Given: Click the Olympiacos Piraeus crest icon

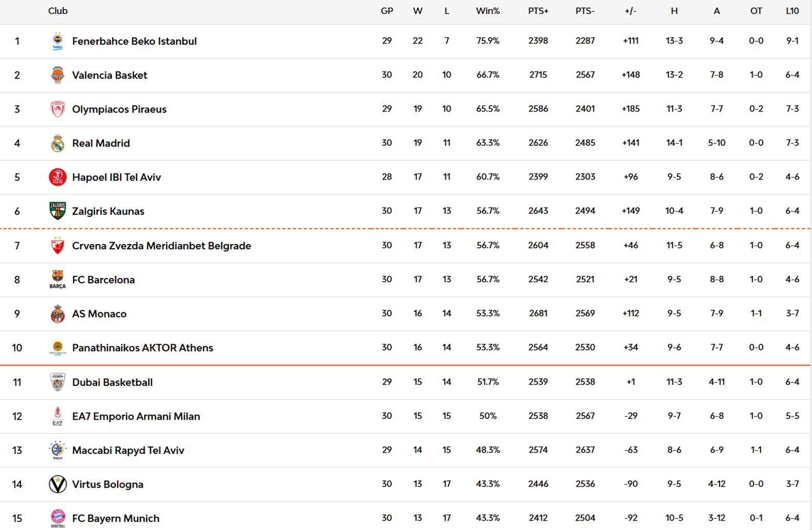Looking at the screenshot, I should (57, 109).
